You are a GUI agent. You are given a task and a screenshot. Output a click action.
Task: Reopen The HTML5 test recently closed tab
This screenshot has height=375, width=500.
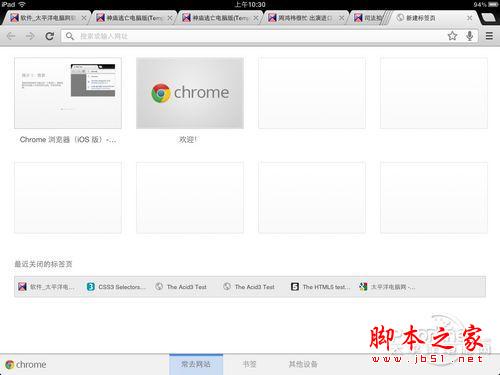pos(321,287)
